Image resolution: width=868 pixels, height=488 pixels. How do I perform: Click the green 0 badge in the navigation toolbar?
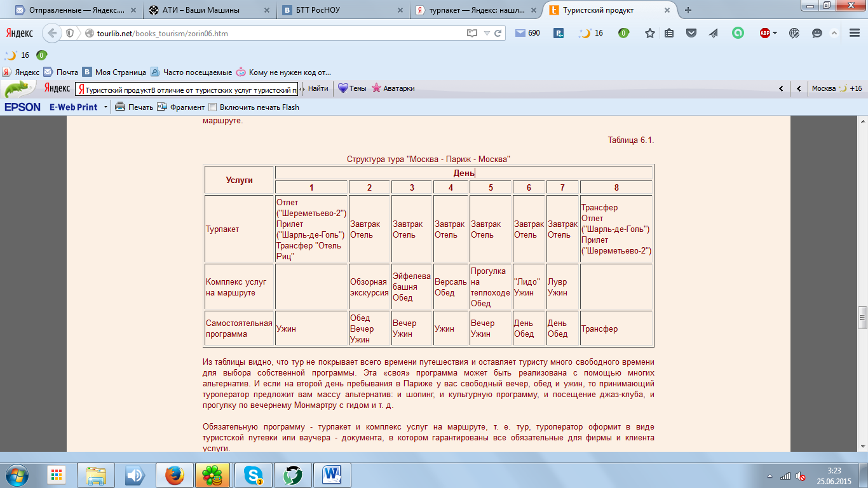coord(624,33)
